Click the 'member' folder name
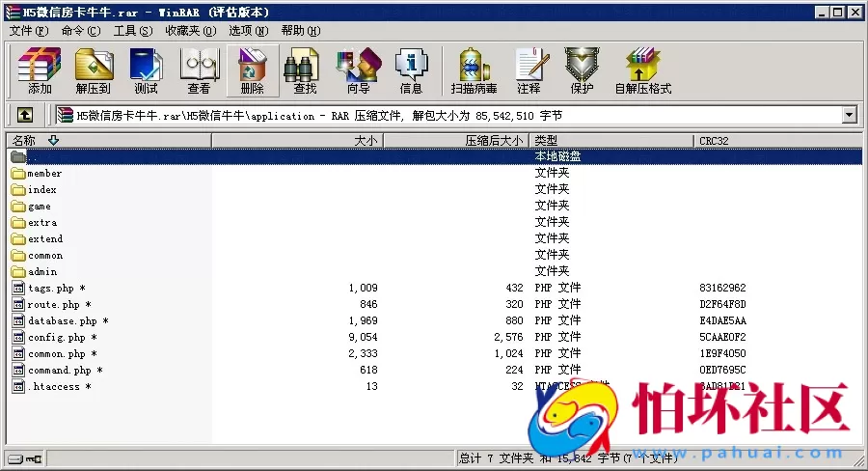Image resolution: width=868 pixels, height=471 pixels. tap(44, 174)
